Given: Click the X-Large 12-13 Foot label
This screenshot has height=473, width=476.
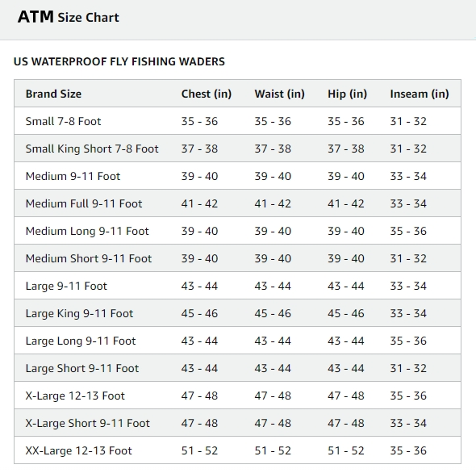Looking at the screenshot, I should 75,396.
